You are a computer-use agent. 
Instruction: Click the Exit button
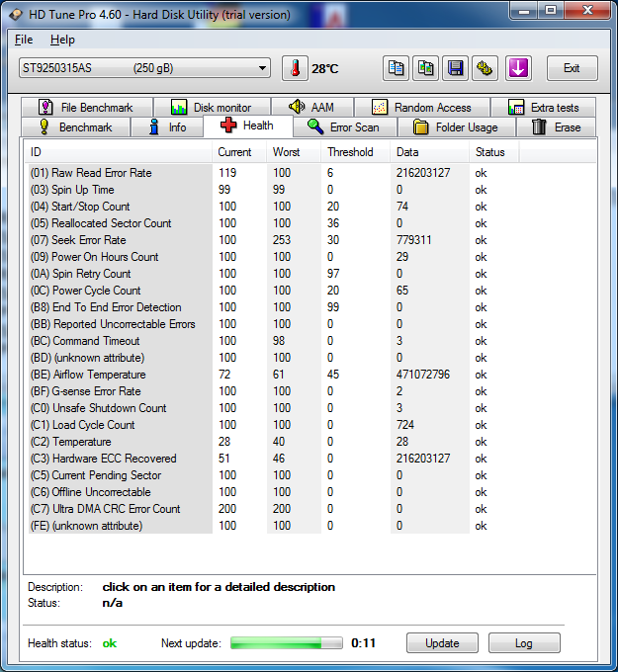(x=572, y=68)
